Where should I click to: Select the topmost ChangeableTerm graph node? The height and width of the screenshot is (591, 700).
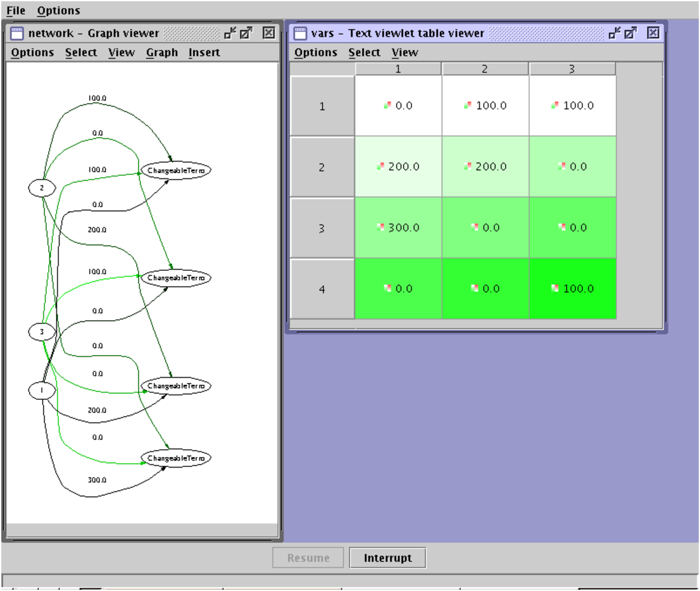175,171
